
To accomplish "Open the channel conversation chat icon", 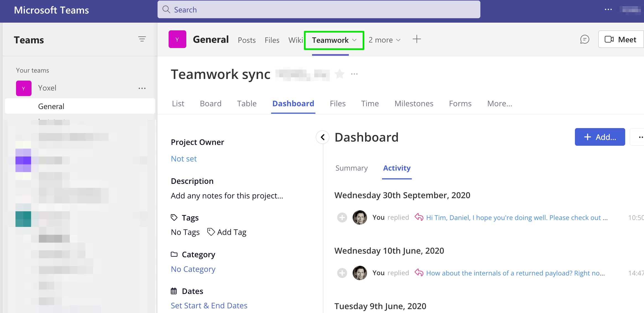I will (x=585, y=39).
